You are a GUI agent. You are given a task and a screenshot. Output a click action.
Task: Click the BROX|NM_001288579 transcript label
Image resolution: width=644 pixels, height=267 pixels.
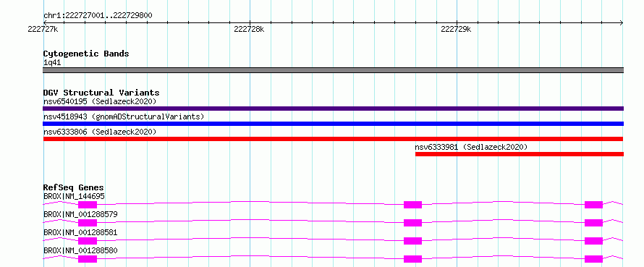(80, 214)
